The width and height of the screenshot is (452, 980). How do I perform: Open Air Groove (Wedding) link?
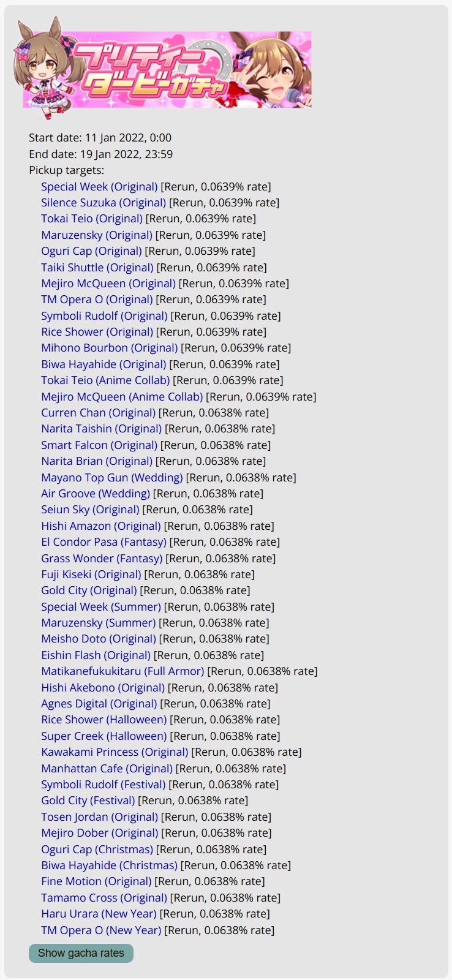pos(96,494)
